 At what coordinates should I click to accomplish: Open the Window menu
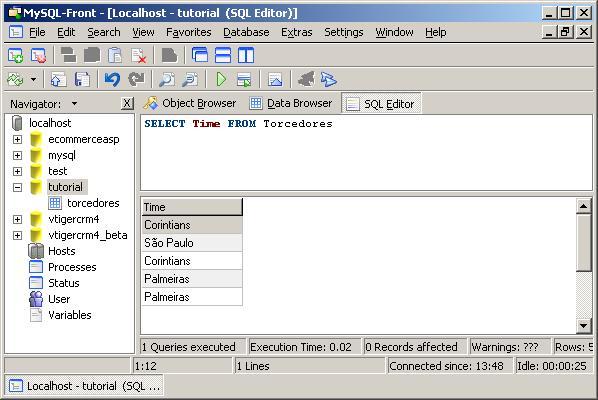394,32
